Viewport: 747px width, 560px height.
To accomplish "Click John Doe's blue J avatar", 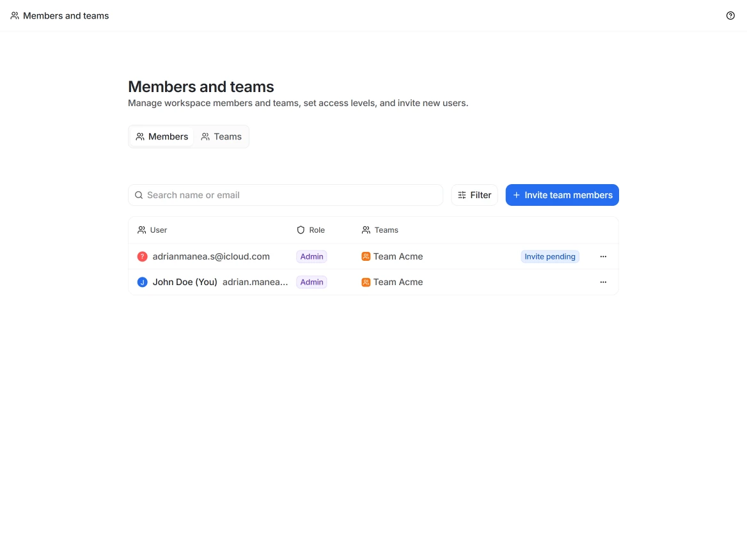I will click(x=142, y=282).
